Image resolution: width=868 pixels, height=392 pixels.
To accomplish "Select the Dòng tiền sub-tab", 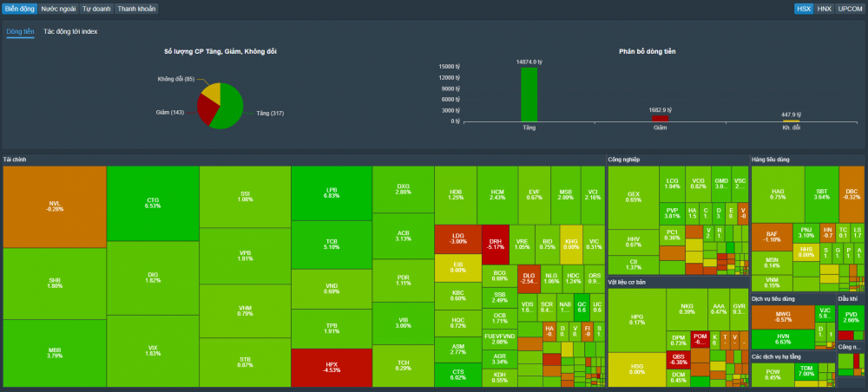I will pyautogui.click(x=20, y=31).
